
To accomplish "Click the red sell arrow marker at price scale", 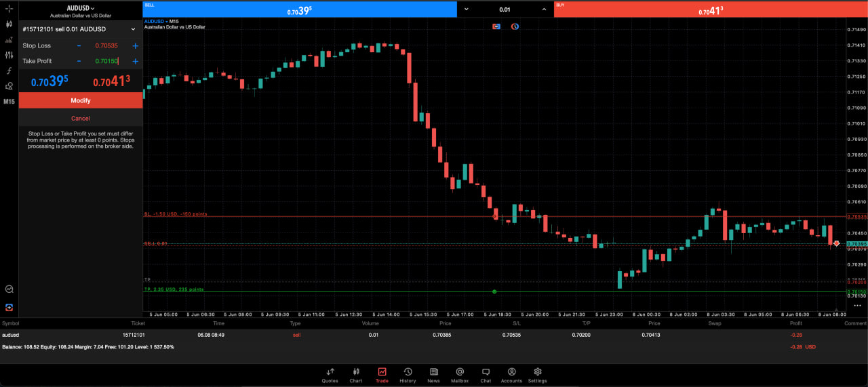I will pos(837,243).
